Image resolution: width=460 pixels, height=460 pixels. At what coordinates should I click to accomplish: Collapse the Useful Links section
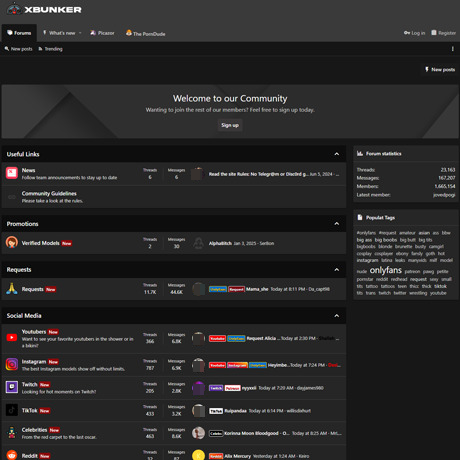337,154
